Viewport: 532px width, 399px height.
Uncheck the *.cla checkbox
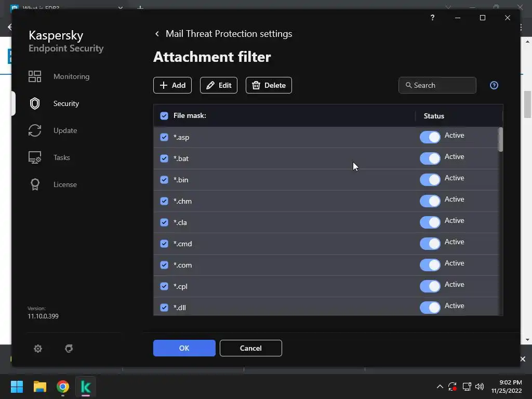(x=164, y=222)
